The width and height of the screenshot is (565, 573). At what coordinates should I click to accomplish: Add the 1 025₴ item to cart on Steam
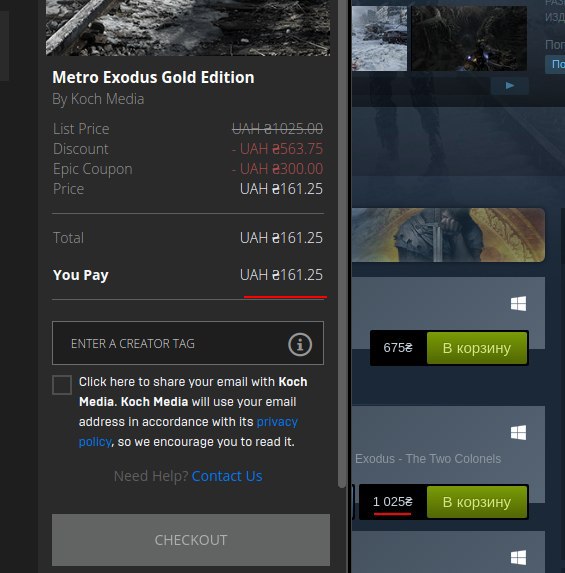pyautogui.click(x=477, y=502)
